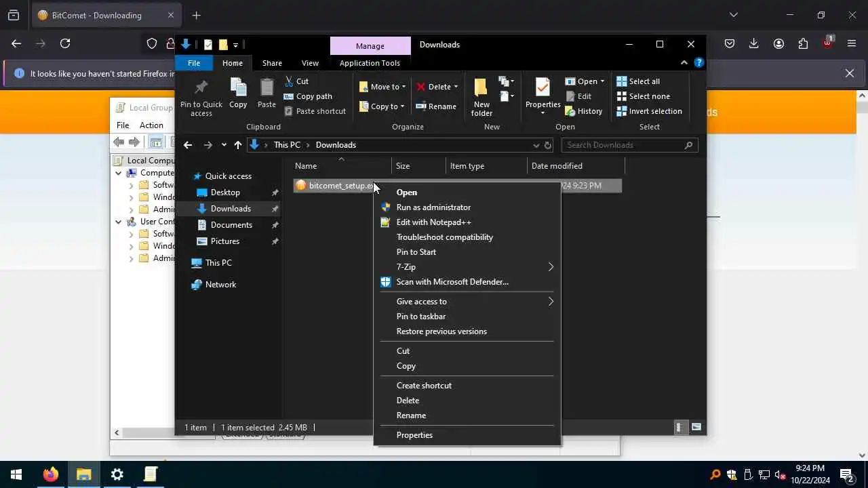Open the Move to dropdown
The image size is (868, 488).
[x=382, y=87]
